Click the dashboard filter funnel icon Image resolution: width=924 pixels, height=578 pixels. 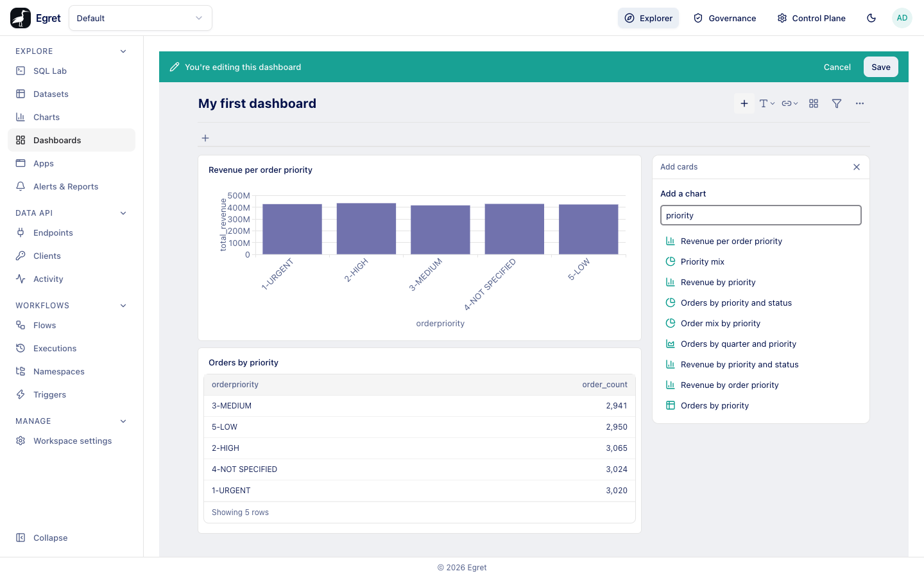[837, 103]
